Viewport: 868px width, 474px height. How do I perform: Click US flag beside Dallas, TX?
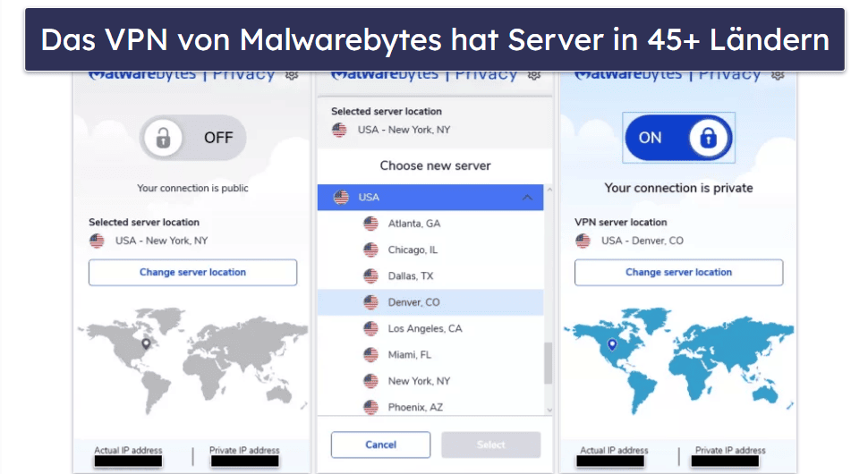coord(370,276)
